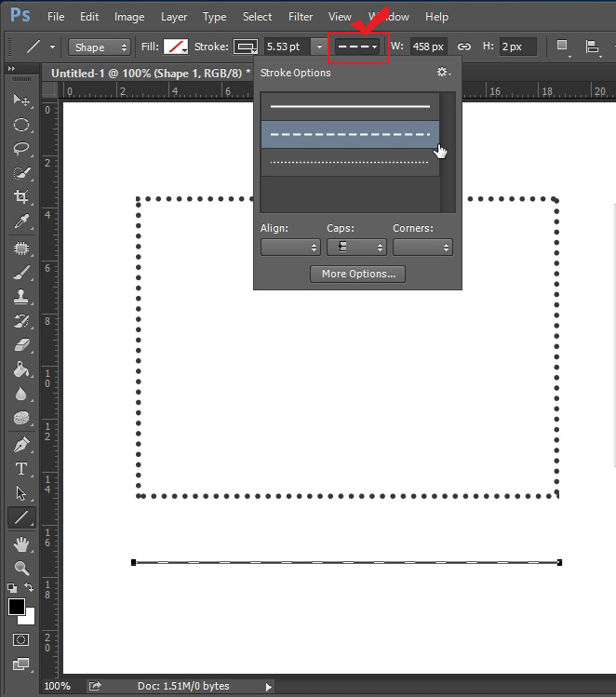This screenshot has height=697, width=616.
Task: Open the stroke width slider dropdown
Action: coord(319,47)
